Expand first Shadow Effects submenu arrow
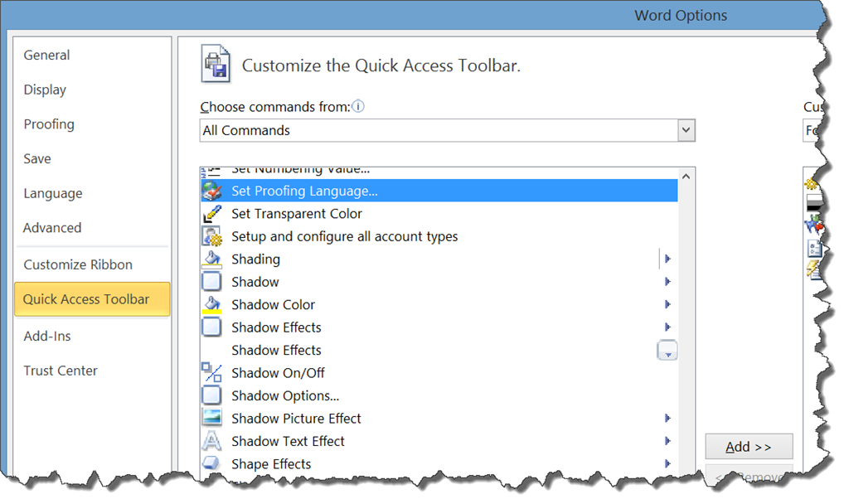Screen dimensions: 849x504 click(667, 327)
